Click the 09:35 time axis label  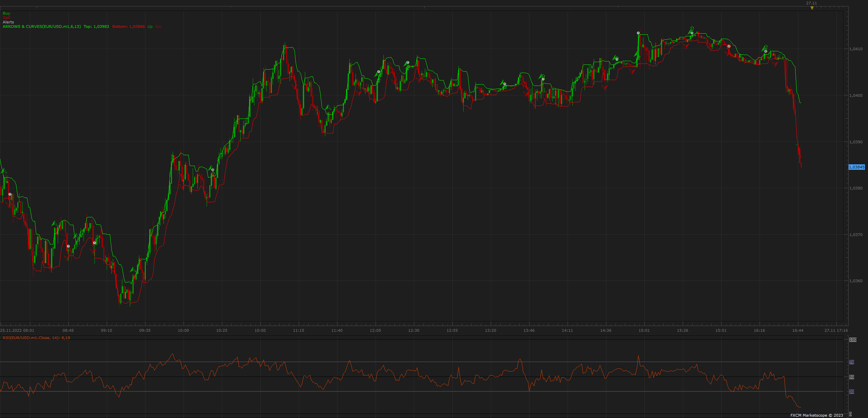tap(145, 330)
